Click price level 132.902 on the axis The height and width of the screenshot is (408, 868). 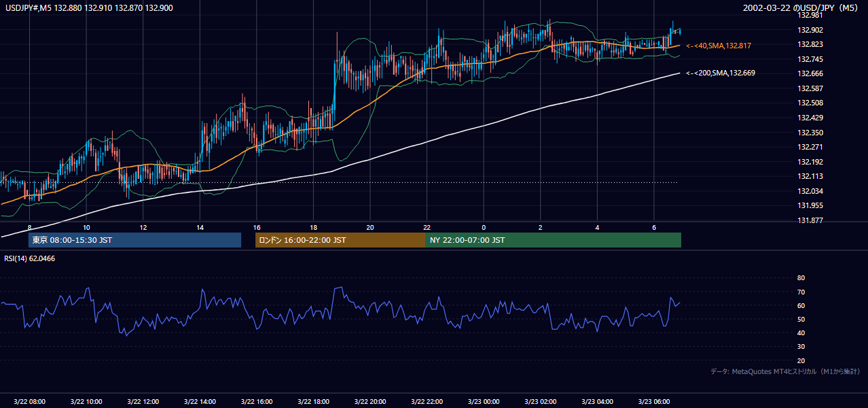pyautogui.click(x=810, y=30)
